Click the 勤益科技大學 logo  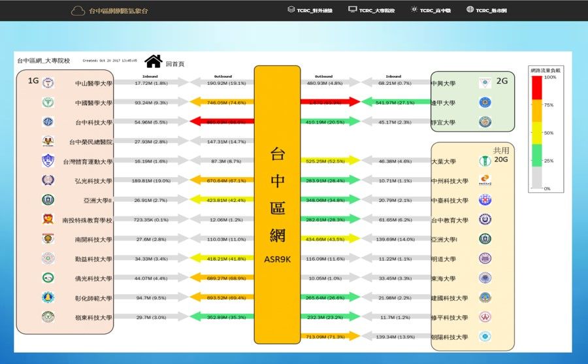48,258
